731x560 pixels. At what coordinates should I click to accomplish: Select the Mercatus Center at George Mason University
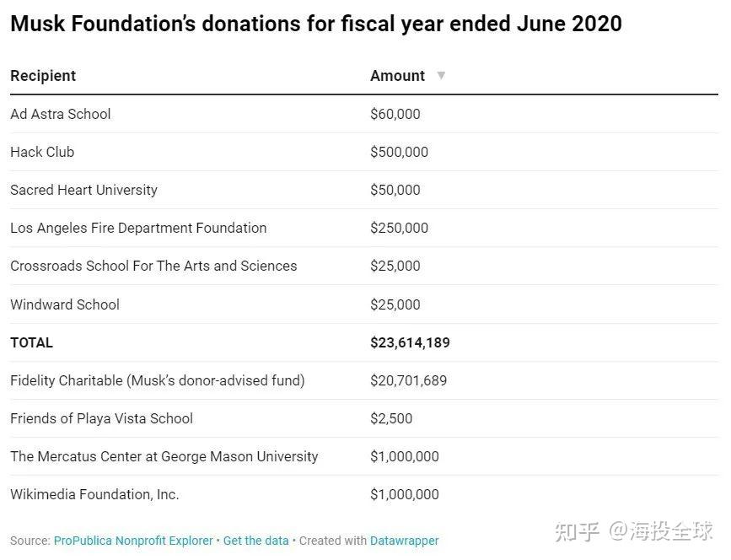point(164,456)
